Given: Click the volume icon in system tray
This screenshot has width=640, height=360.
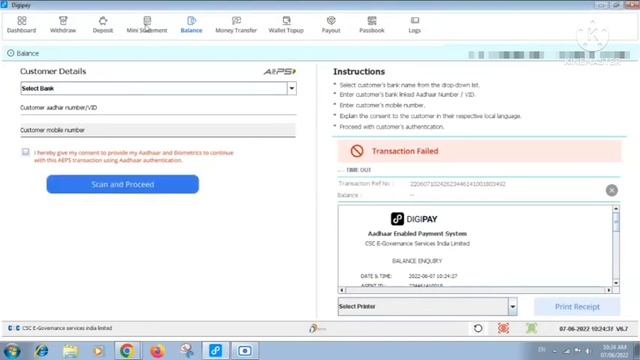Looking at the screenshot, I should (588, 351).
